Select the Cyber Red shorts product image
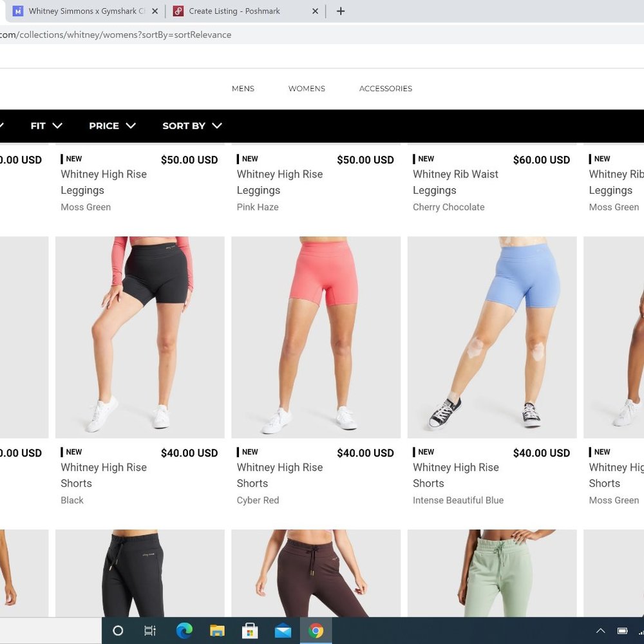Image resolution: width=644 pixels, height=644 pixels. [316, 337]
